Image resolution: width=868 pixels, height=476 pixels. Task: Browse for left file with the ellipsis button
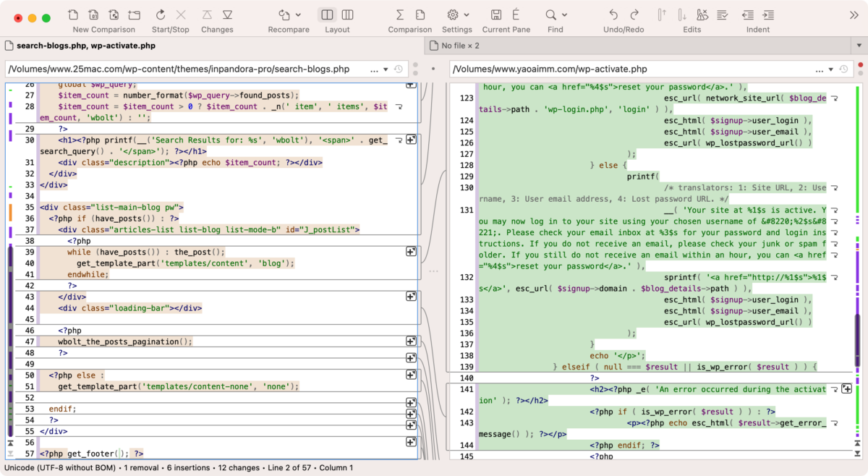375,70
